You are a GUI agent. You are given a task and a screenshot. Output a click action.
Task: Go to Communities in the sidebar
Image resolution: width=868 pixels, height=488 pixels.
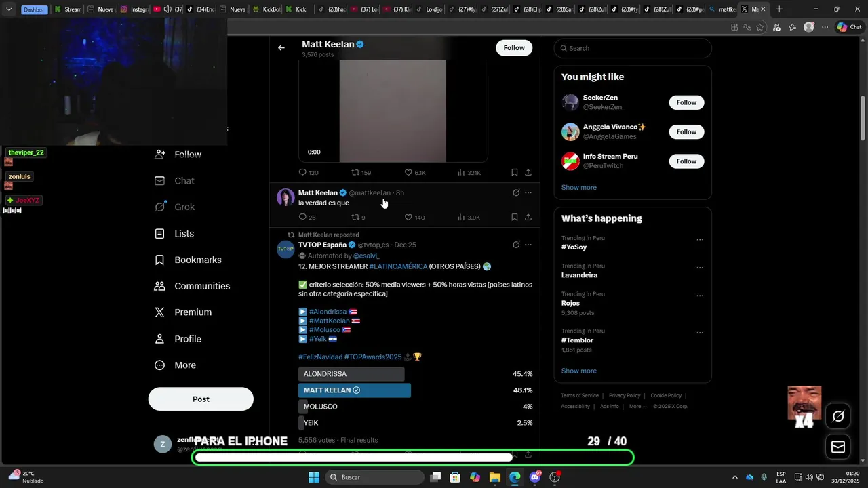coord(192,286)
